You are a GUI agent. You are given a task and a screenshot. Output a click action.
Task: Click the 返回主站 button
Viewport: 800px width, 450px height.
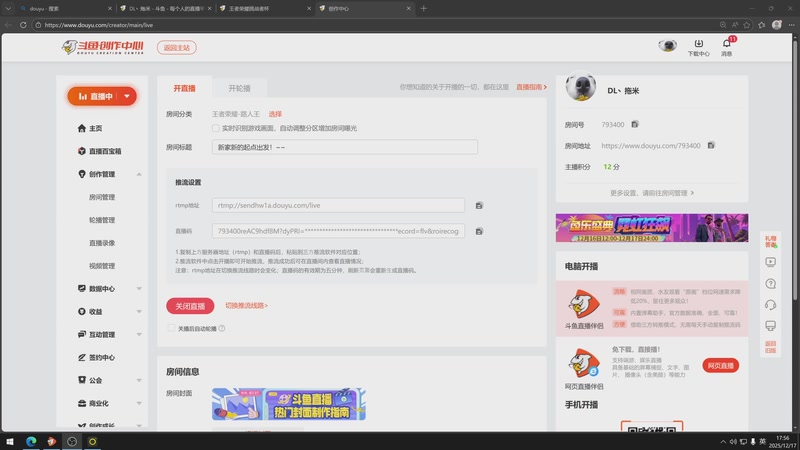[177, 47]
